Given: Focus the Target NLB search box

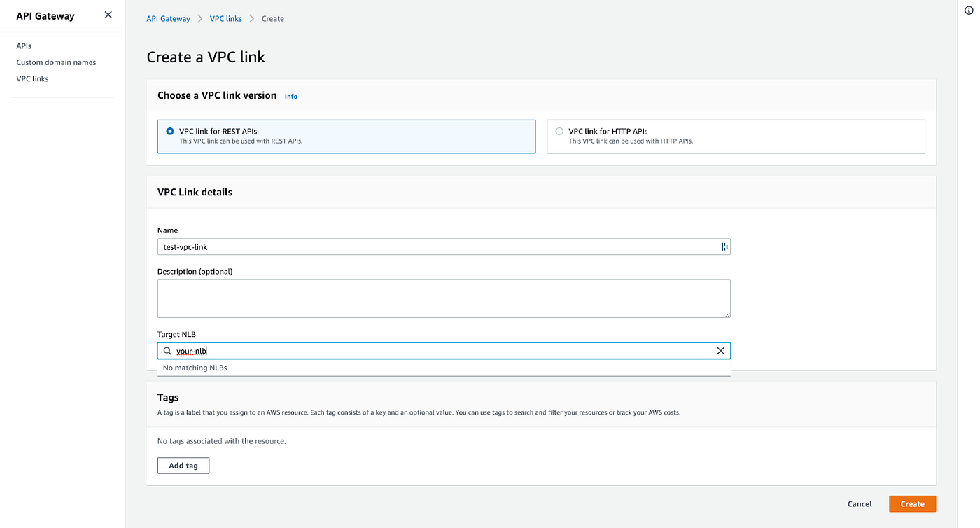Looking at the screenshot, I should [444, 351].
